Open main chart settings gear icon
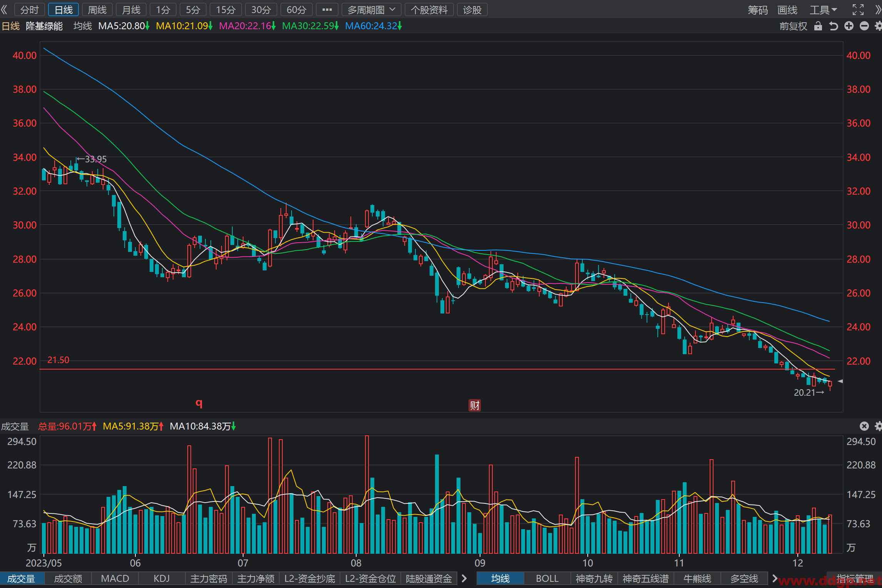This screenshot has height=588, width=882. tap(878, 26)
